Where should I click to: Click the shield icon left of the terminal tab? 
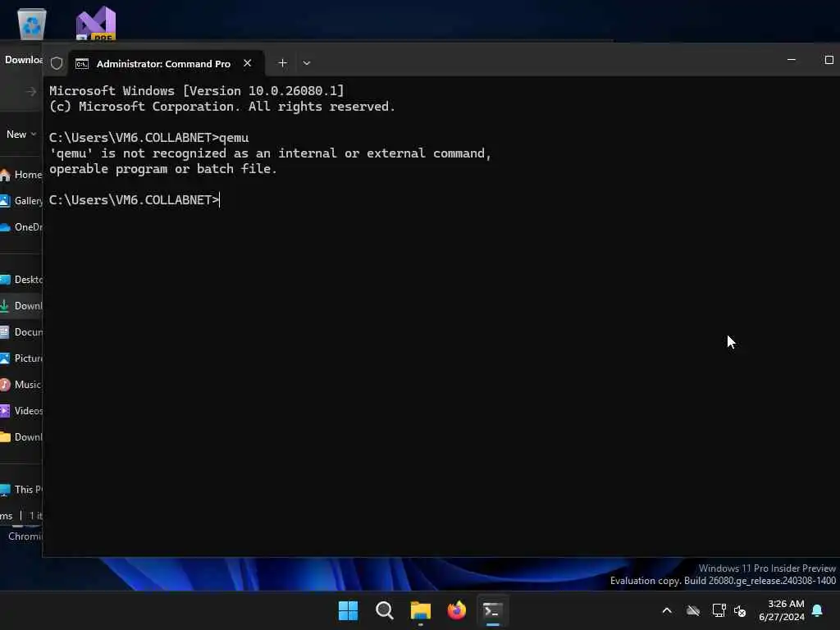57,63
